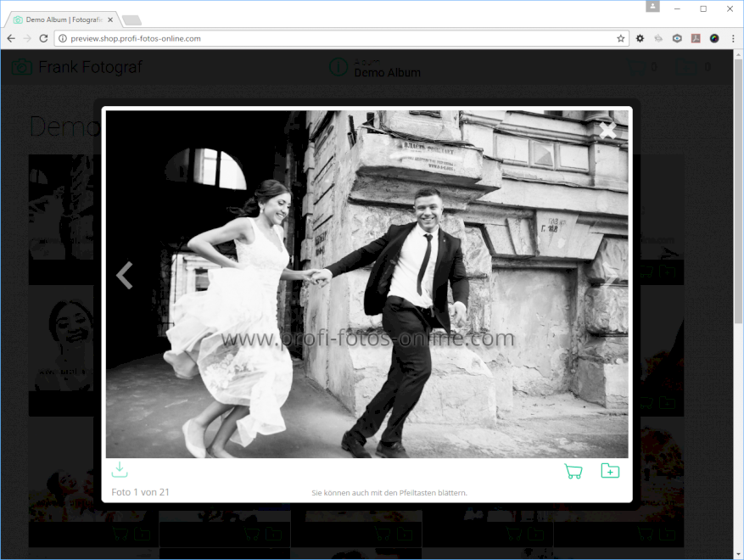Bookmark this page with the star icon
This screenshot has height=560, width=744.
click(x=621, y=38)
